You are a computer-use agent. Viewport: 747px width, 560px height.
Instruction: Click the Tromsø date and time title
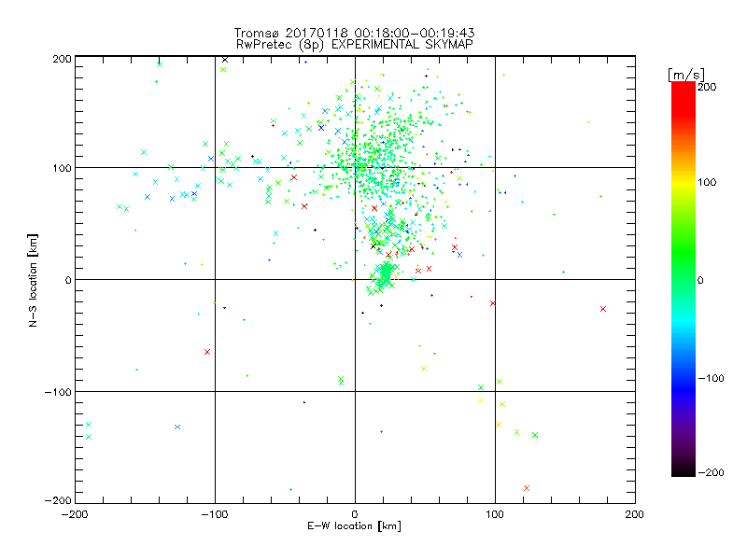[x=354, y=33]
